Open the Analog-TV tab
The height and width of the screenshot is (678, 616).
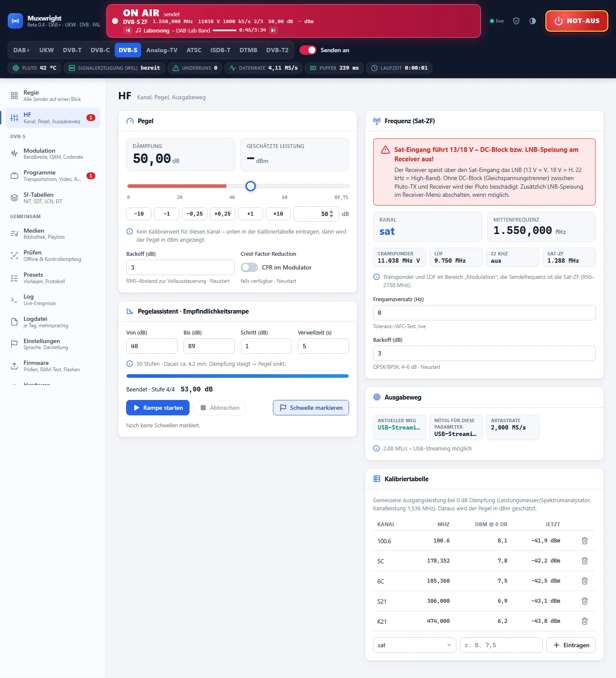162,50
